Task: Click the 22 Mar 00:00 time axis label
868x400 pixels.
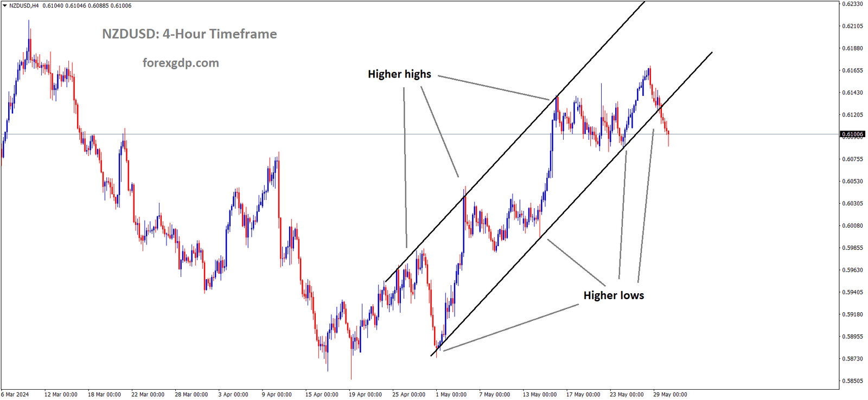Action: 148,394
